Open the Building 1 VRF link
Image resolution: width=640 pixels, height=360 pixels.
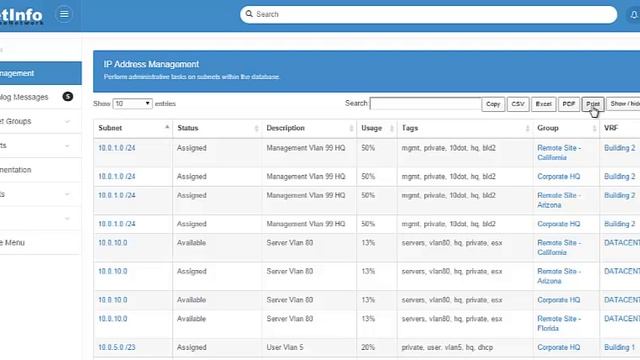coord(620,347)
